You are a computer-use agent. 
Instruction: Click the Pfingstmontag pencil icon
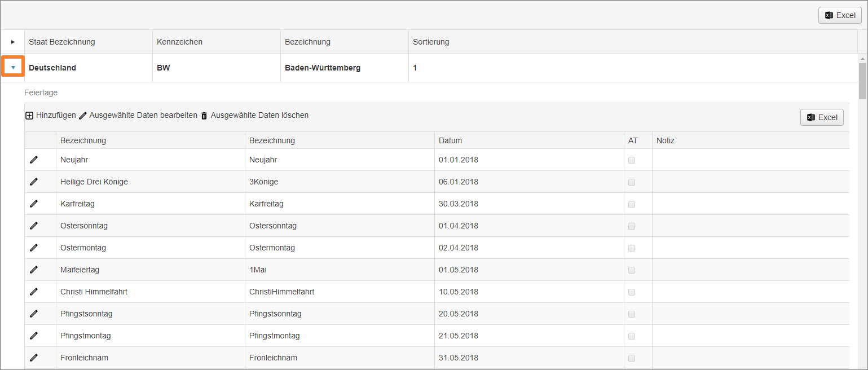(34, 336)
